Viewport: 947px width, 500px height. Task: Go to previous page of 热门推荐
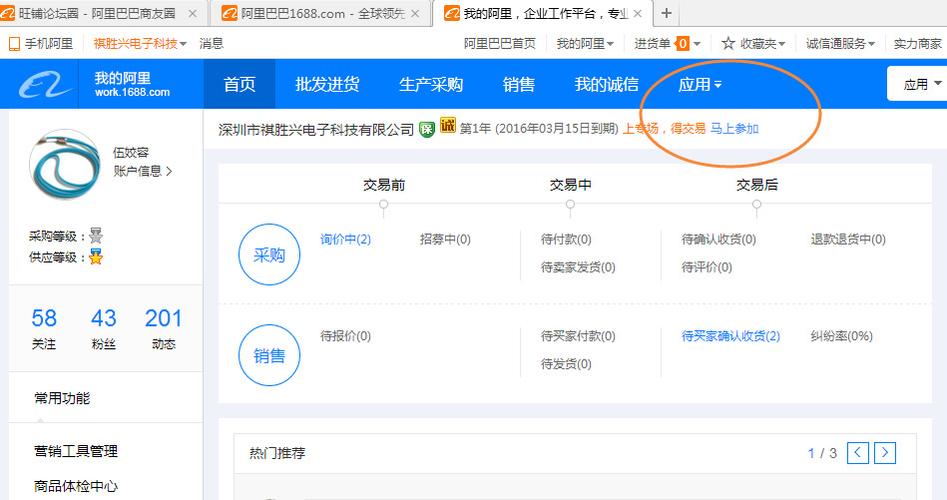[x=858, y=453]
